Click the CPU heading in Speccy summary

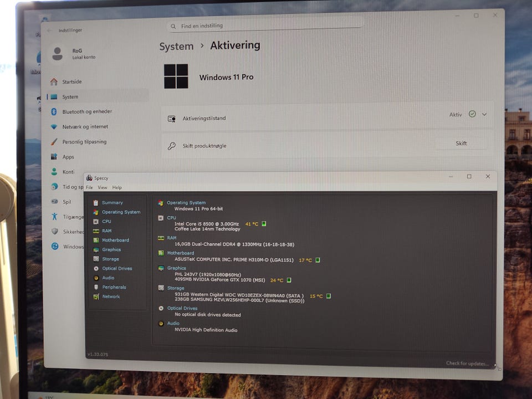pos(171,218)
